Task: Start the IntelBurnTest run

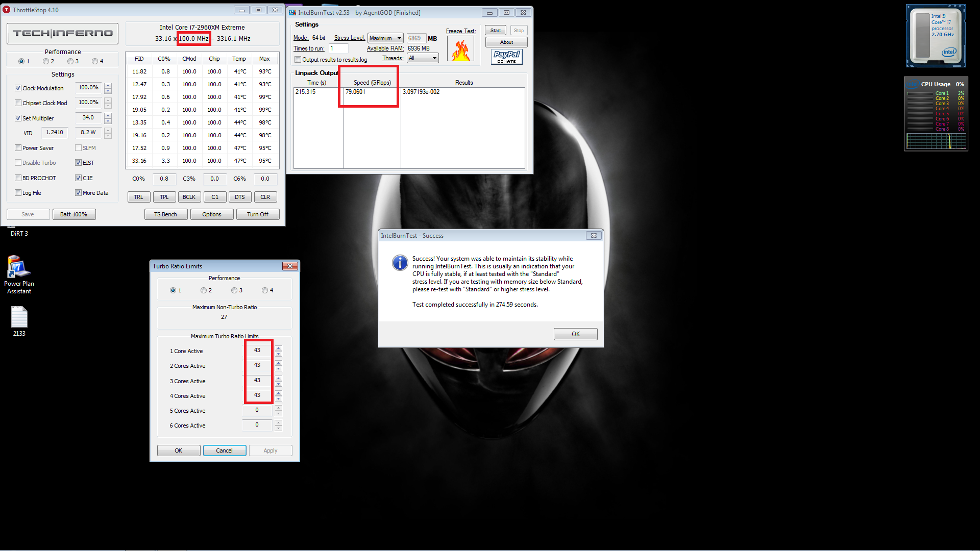Action: (x=496, y=31)
